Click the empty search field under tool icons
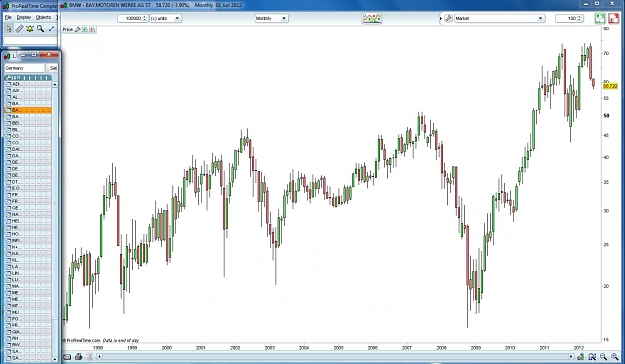The image size is (625, 364). point(30,40)
